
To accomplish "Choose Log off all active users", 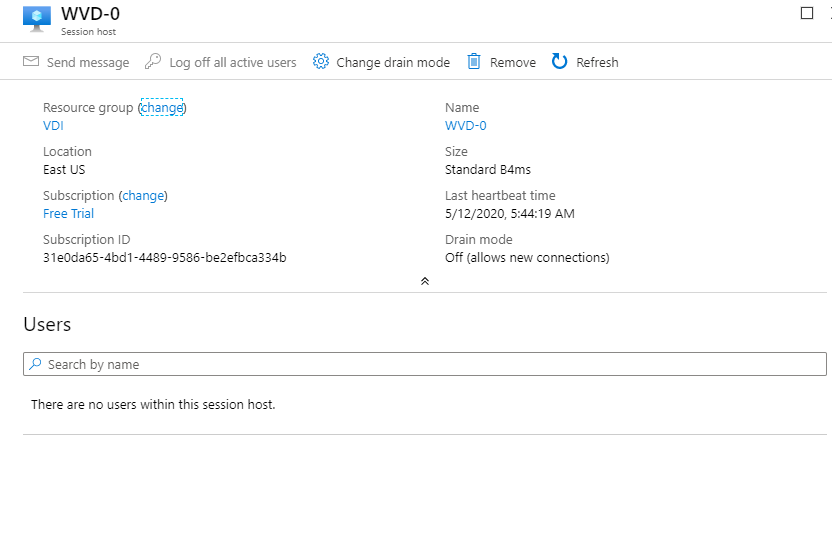I will (x=233, y=63).
